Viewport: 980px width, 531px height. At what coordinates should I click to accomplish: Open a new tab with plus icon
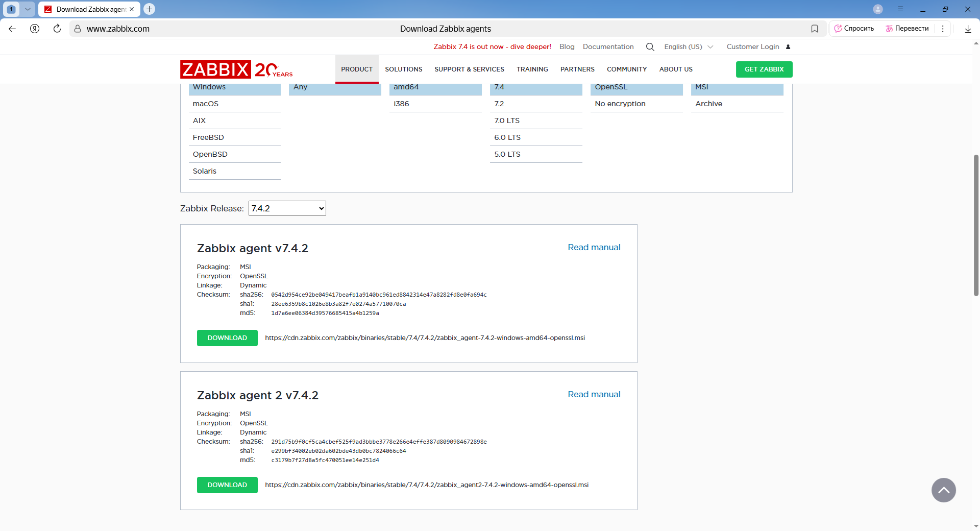pyautogui.click(x=149, y=9)
